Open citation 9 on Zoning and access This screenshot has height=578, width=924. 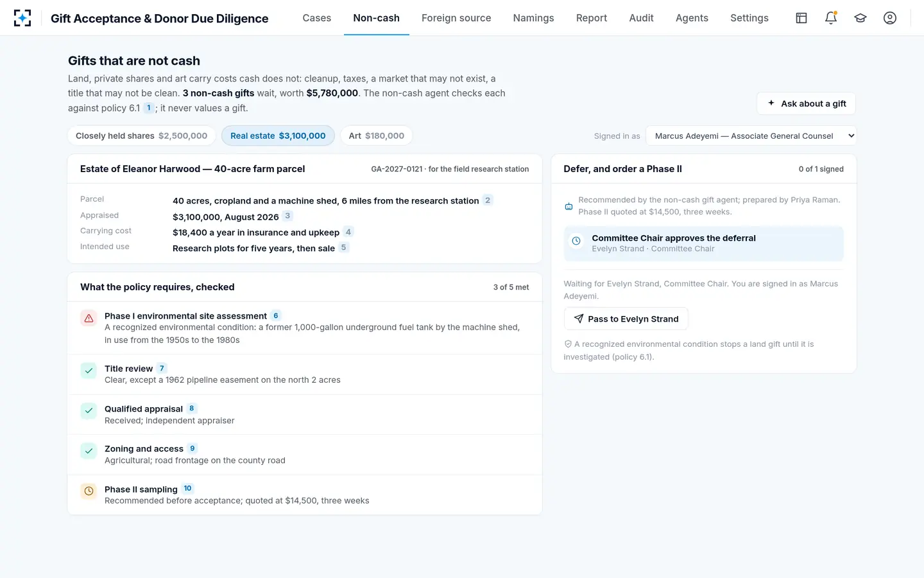[192, 448]
